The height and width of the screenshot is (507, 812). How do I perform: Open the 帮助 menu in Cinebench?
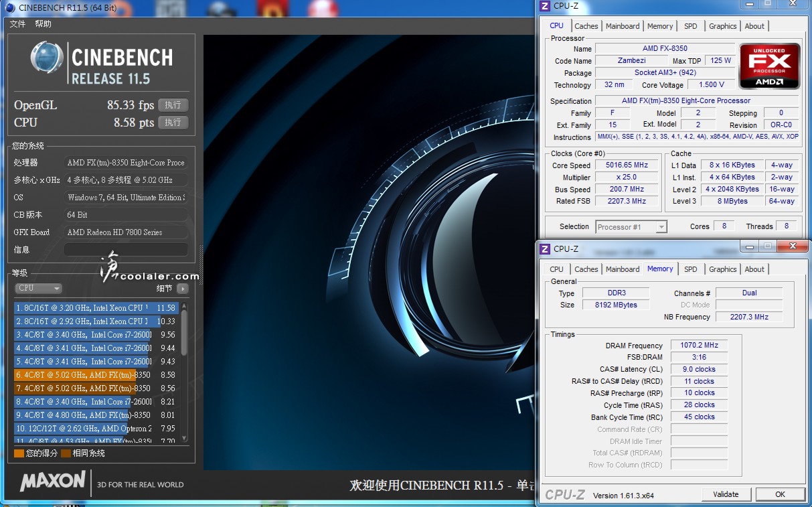[43, 24]
